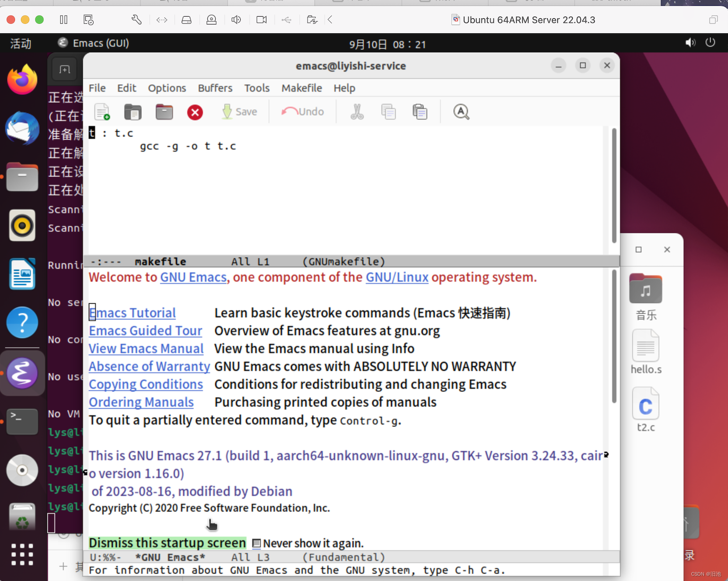Select hello.s file in Files window

pos(646,352)
